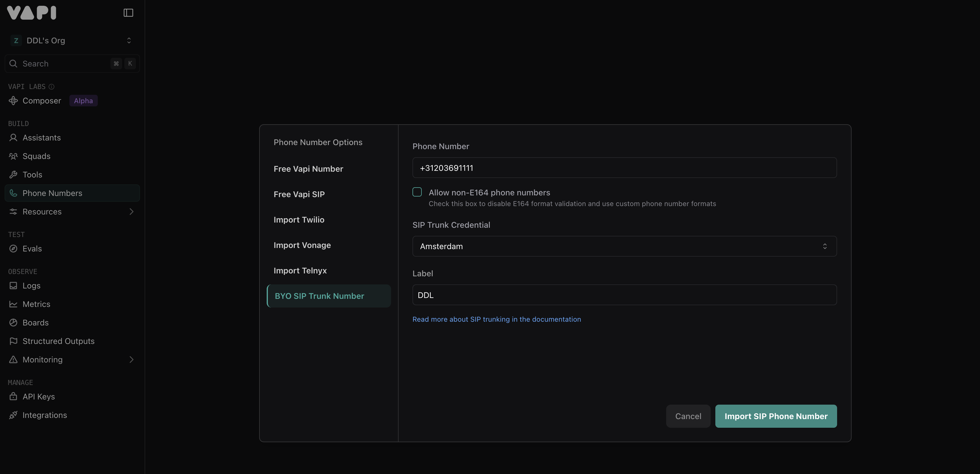
Task: Click the Integrations plug icon
Action: click(13, 415)
